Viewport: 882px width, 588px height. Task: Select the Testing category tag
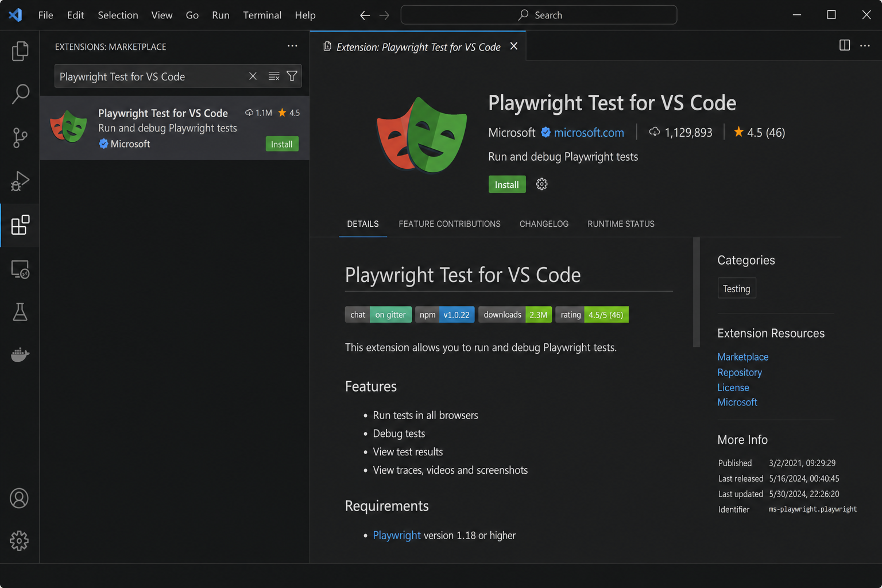[x=737, y=288]
